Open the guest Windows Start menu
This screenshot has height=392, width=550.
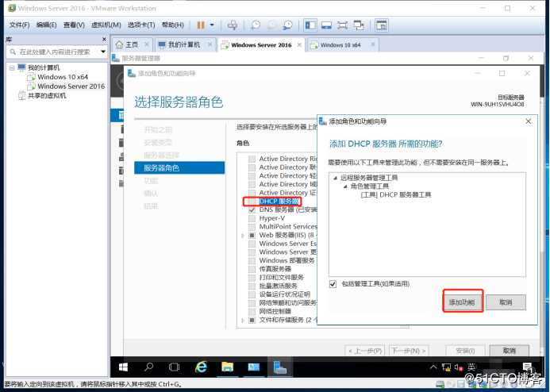123,367
